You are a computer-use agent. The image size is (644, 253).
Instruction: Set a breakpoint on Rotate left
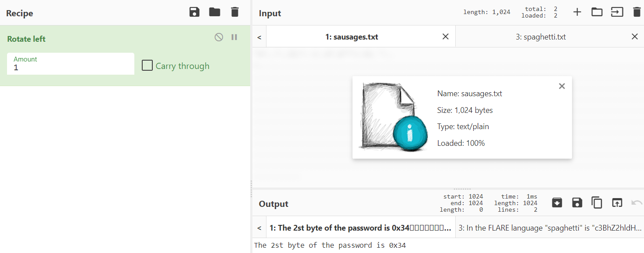[234, 37]
